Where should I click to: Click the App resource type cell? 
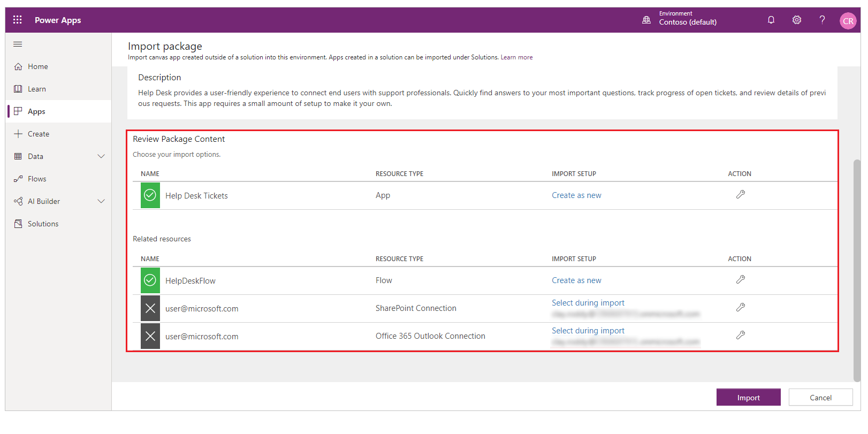[383, 195]
